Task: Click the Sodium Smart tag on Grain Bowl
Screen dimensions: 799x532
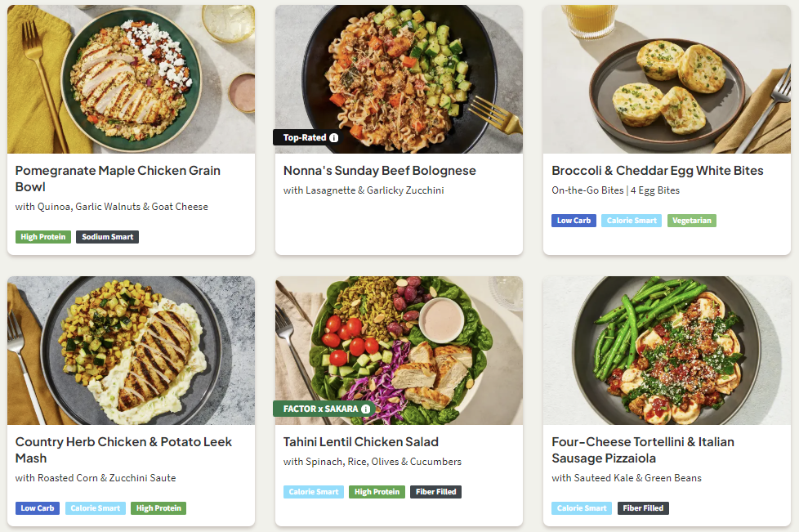Action: click(108, 237)
